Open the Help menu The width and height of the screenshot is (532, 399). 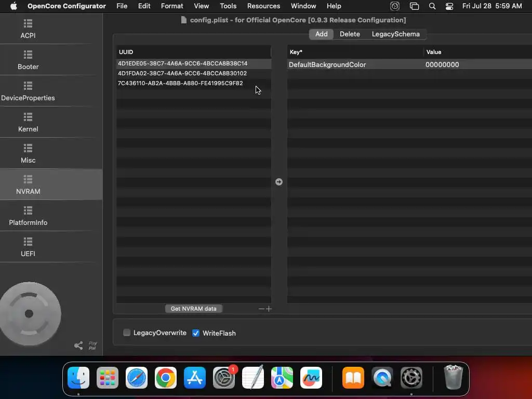pos(334,6)
